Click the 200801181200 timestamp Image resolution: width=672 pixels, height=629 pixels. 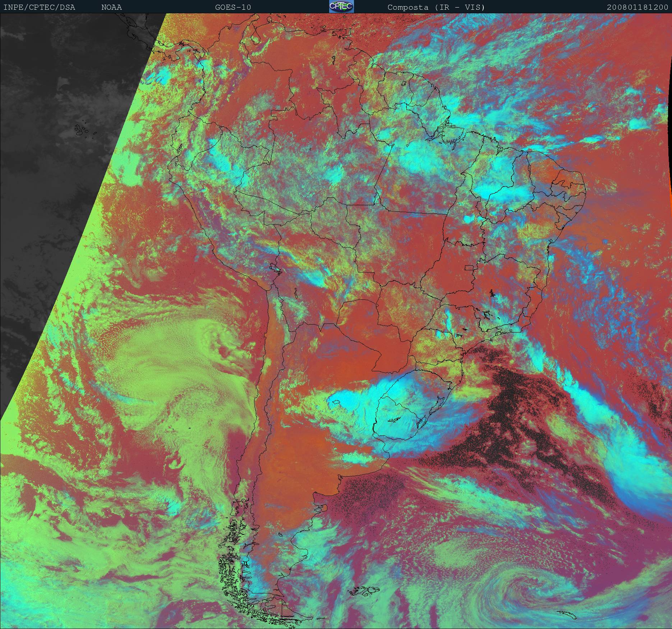click(x=637, y=7)
